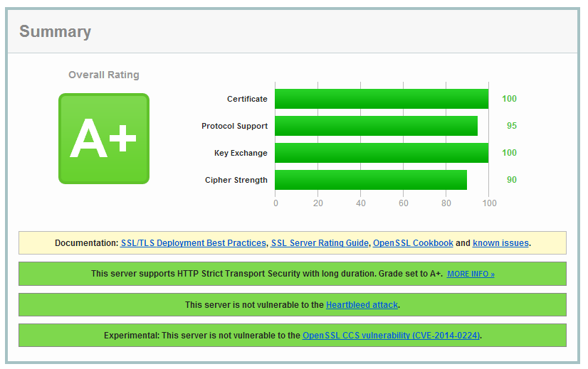Screen dimensions: 588x369
Task: Click the Overall Rating label
Action: (104, 75)
